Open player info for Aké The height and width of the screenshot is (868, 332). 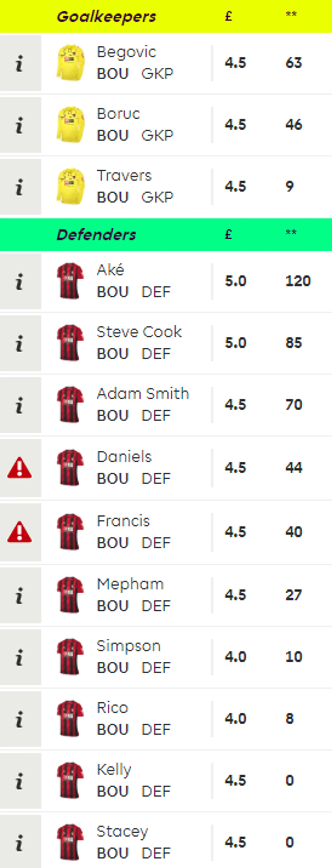point(20,281)
